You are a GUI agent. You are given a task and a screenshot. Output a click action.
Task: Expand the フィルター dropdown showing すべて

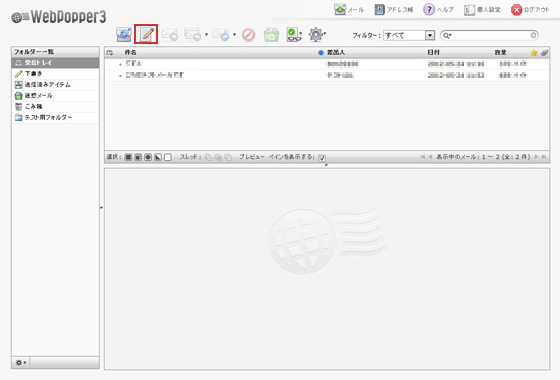[409, 35]
